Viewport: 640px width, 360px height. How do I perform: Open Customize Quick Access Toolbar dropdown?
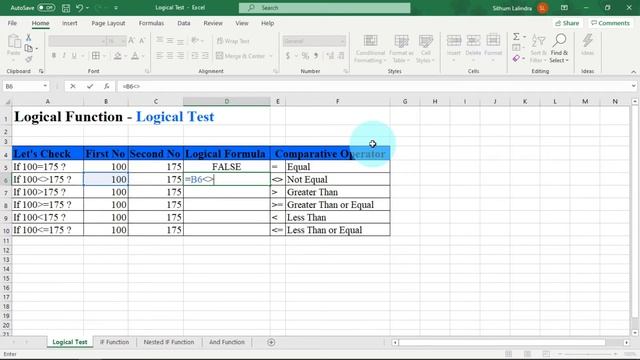click(116, 8)
